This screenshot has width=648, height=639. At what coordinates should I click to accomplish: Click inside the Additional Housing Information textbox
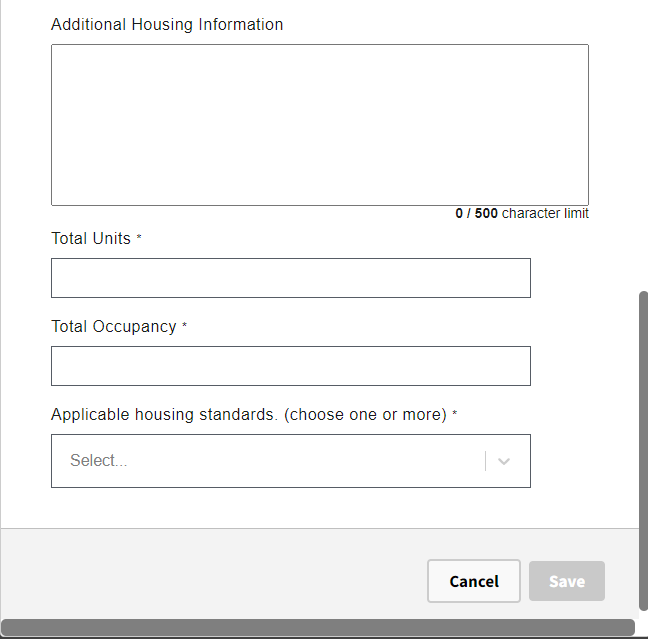click(319, 125)
